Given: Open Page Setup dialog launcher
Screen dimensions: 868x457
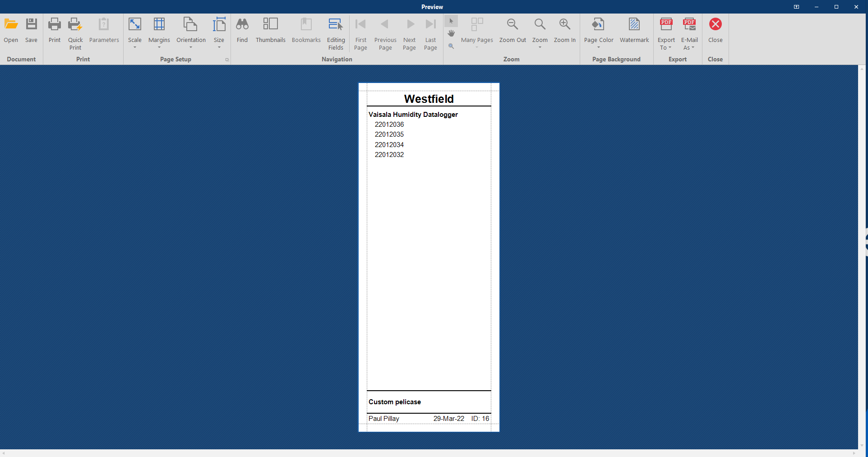Looking at the screenshot, I should [x=227, y=60].
